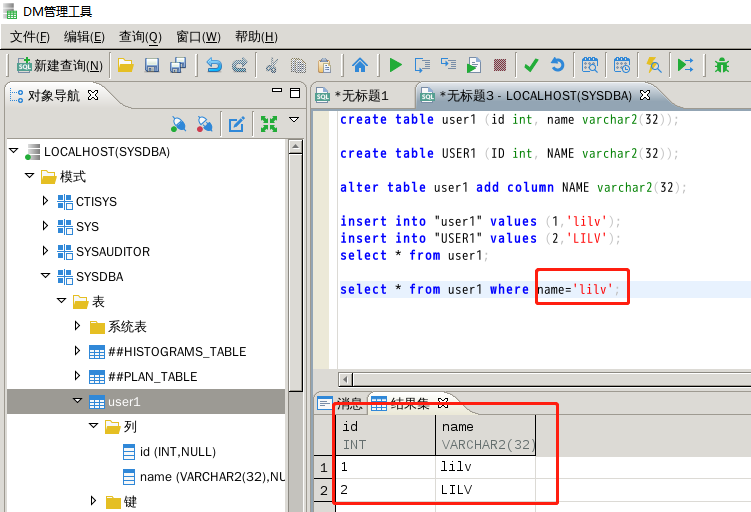
Task: Minimize the object navigator panel
Action: click(x=277, y=90)
